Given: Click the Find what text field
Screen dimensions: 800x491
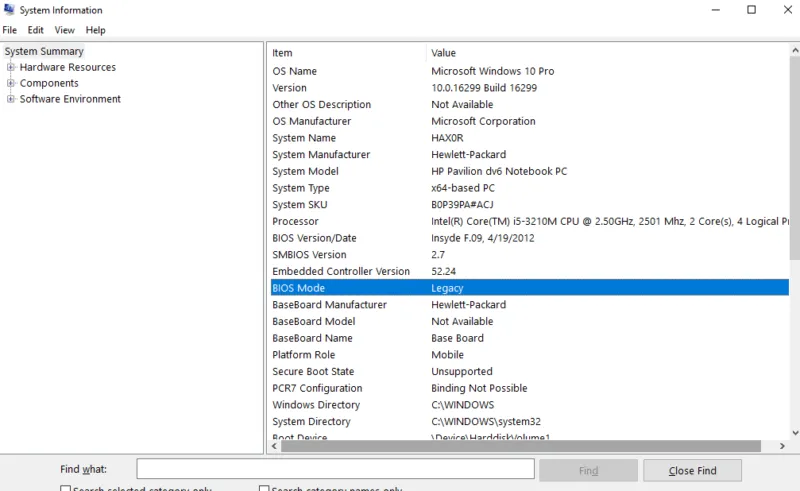Looking at the screenshot, I should pyautogui.click(x=335, y=470).
